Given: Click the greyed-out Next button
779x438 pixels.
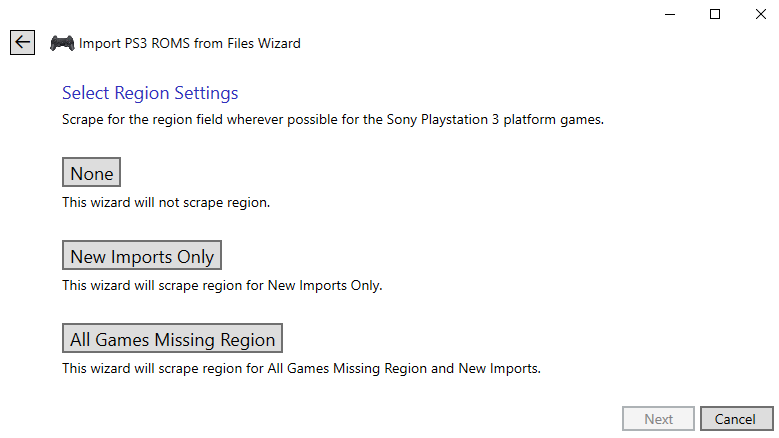Looking at the screenshot, I should (658, 419).
